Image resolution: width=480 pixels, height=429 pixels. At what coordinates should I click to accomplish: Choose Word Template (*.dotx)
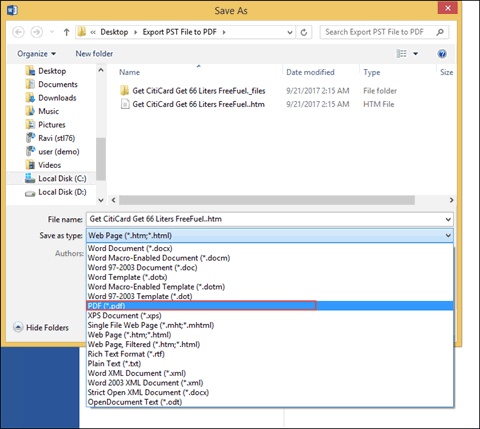pos(270,277)
